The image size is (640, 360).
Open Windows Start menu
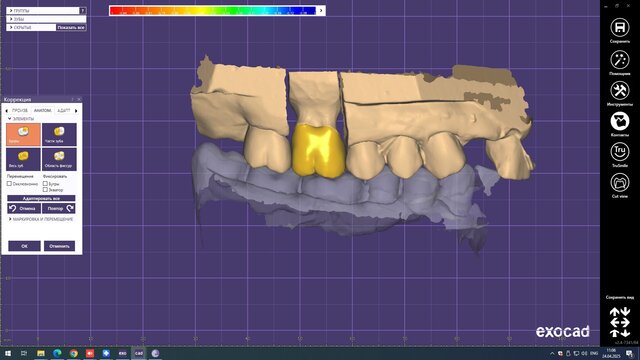point(8,353)
